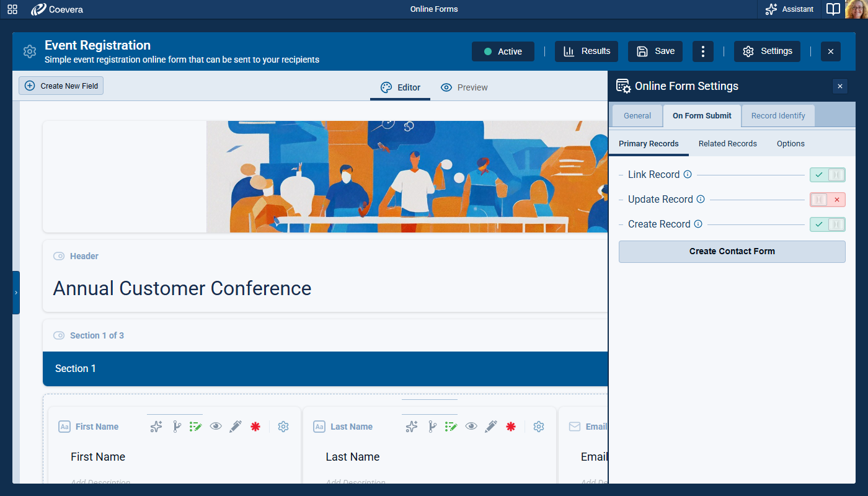This screenshot has height=496, width=868.
Task: Click the Create Contact Form button
Action: point(732,252)
